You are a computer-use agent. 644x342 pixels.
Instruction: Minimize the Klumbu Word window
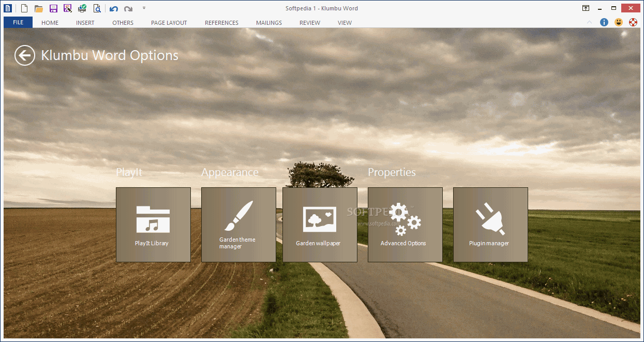click(x=600, y=8)
